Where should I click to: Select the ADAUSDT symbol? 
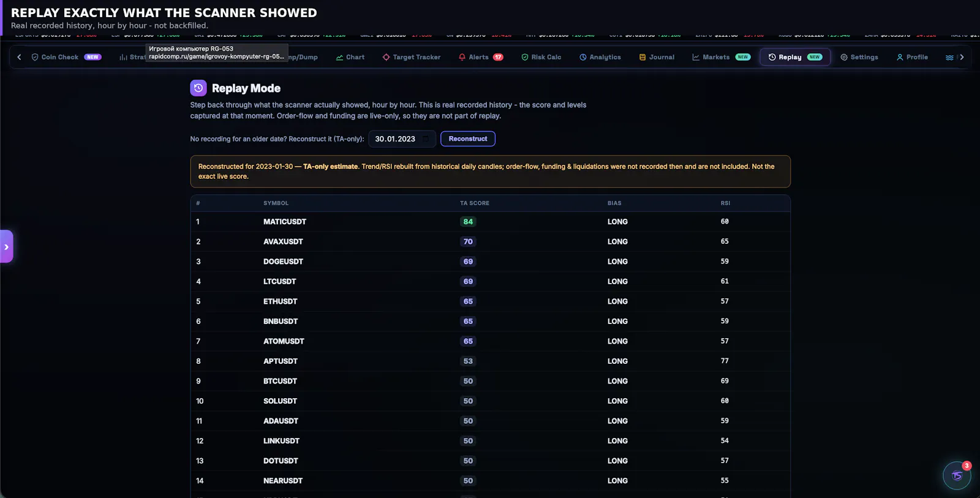[x=281, y=421]
